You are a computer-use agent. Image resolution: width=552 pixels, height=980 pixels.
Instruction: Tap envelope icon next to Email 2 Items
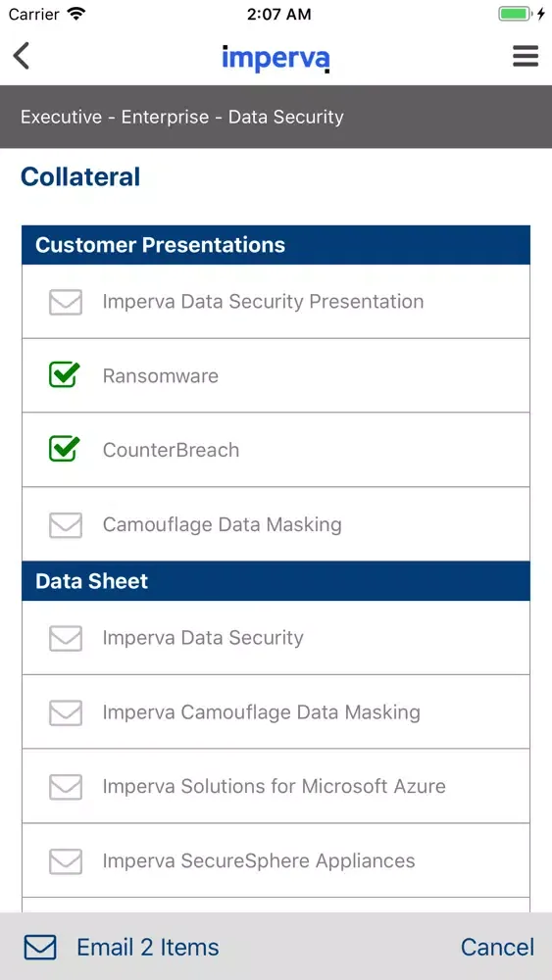(x=40, y=947)
